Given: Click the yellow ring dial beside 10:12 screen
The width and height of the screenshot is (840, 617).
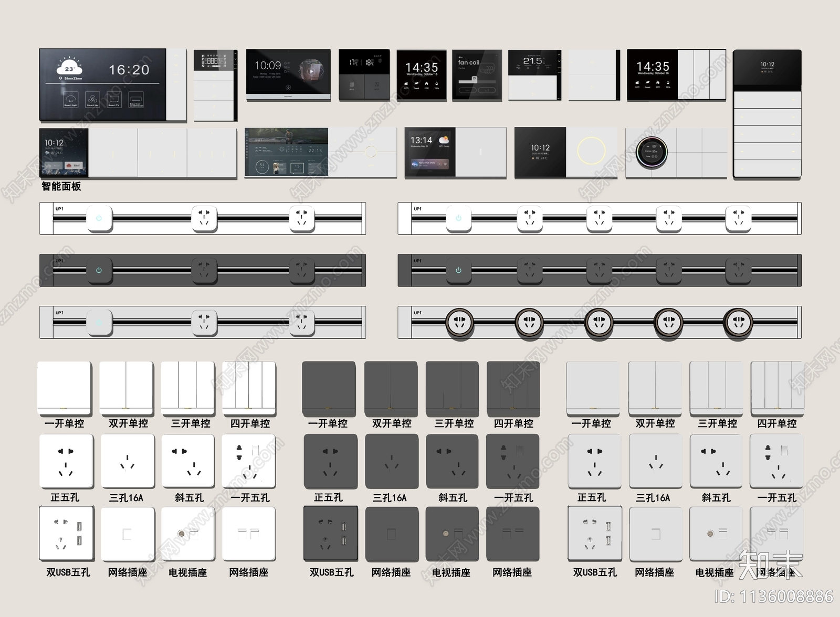Looking at the screenshot, I should (591, 151).
